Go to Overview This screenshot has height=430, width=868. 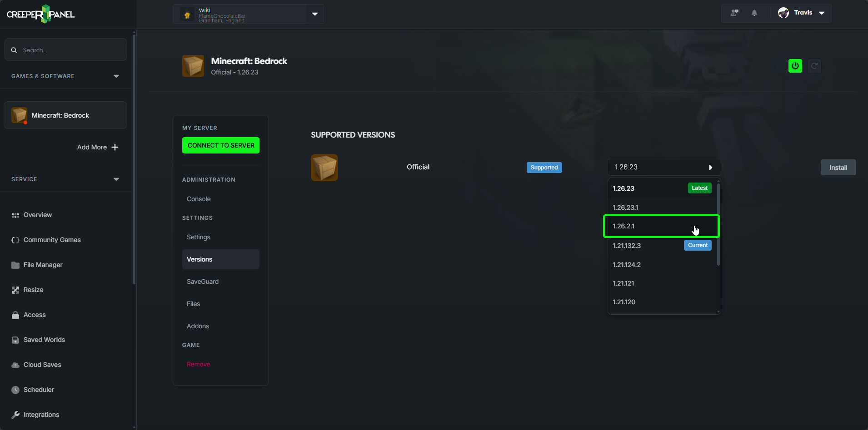point(38,215)
